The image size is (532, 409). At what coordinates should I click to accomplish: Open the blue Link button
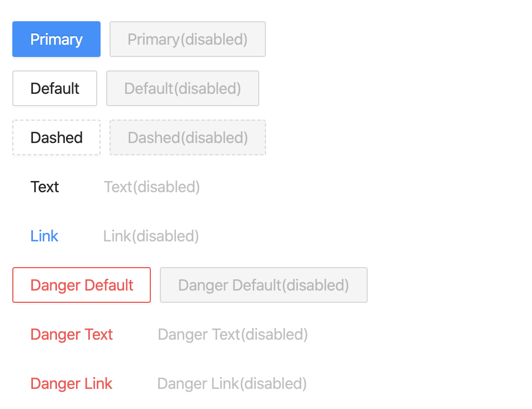(45, 236)
